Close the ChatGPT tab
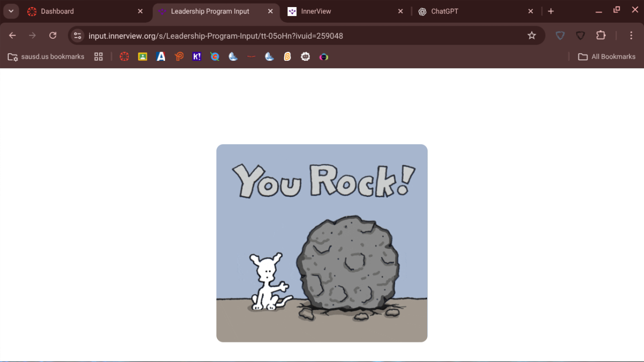The image size is (644, 362). tap(530, 11)
